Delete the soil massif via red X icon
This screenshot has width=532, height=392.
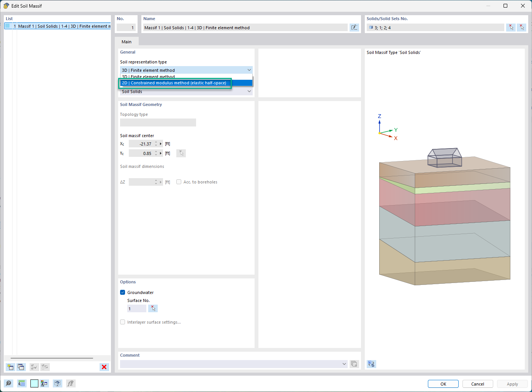pyautogui.click(x=104, y=367)
